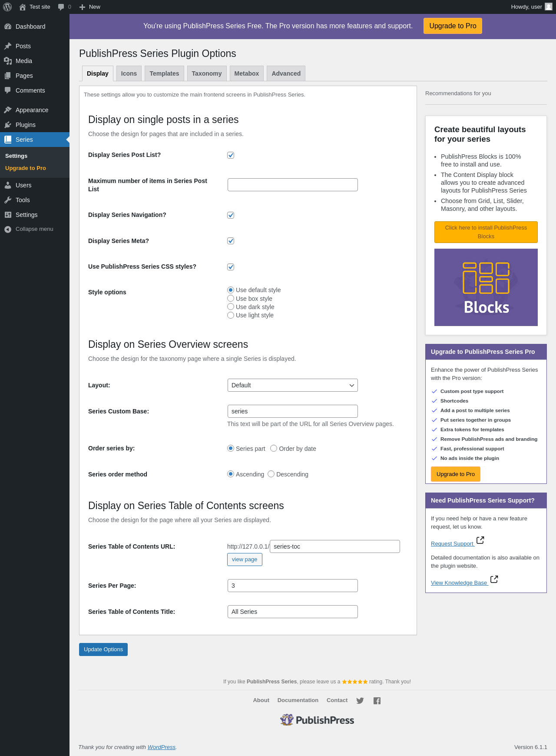Toggle Display Series Navigation checkbox
The height and width of the screenshot is (756, 556).
231,215
